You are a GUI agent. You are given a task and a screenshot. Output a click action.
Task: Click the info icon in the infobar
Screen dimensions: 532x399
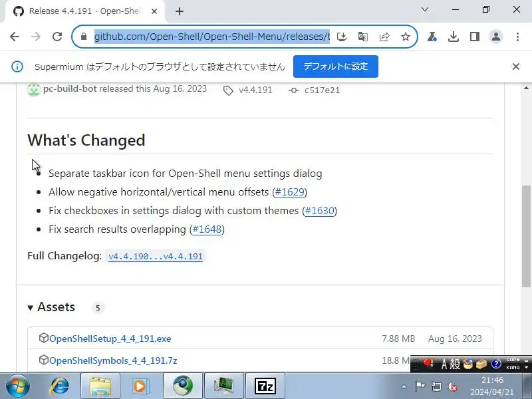(17, 66)
